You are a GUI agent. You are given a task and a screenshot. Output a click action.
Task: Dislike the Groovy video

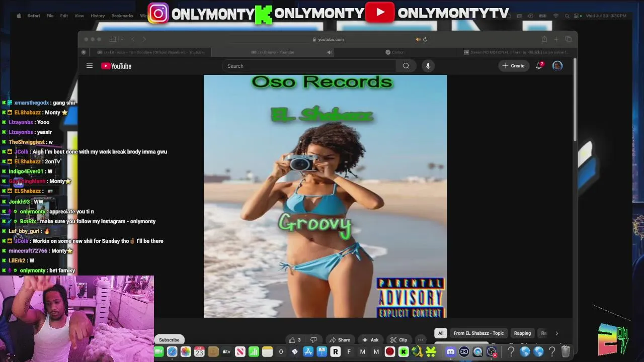pyautogui.click(x=313, y=340)
